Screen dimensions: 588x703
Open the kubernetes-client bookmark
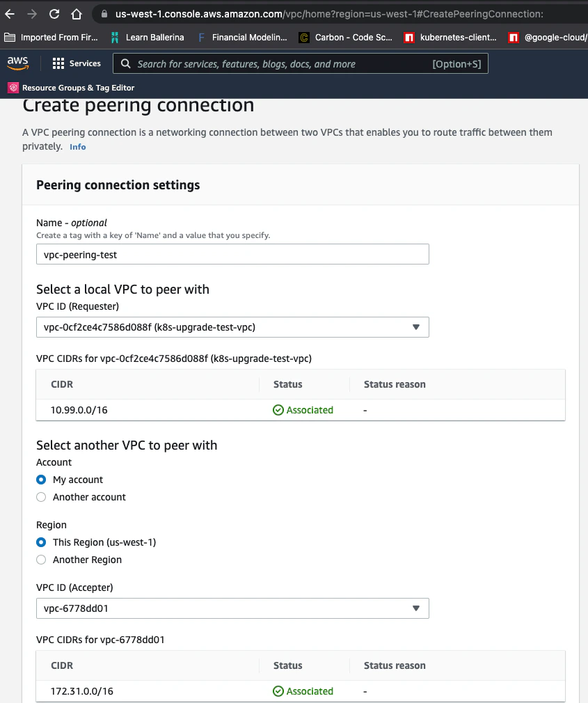tap(450, 38)
